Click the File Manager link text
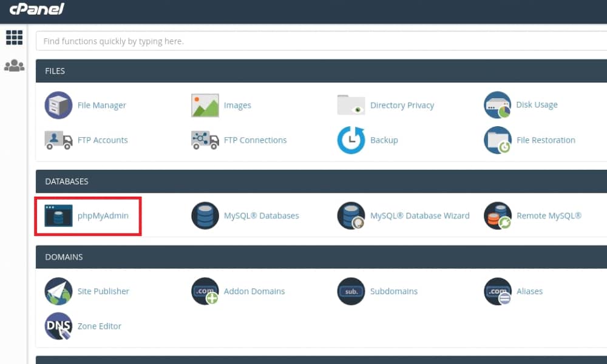The height and width of the screenshot is (364, 607). point(102,105)
